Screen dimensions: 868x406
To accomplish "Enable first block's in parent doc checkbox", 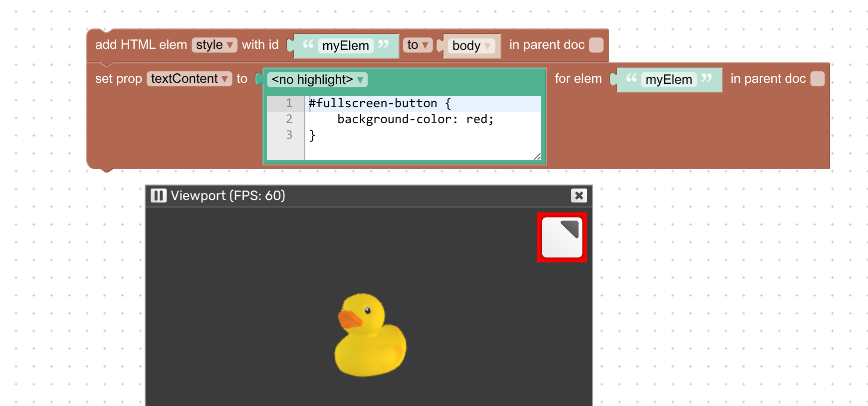I will [x=596, y=45].
